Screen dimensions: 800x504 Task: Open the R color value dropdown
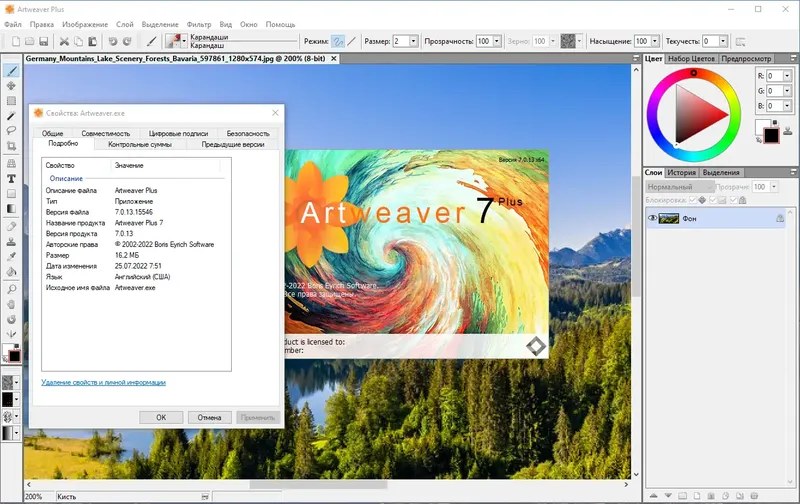787,76
